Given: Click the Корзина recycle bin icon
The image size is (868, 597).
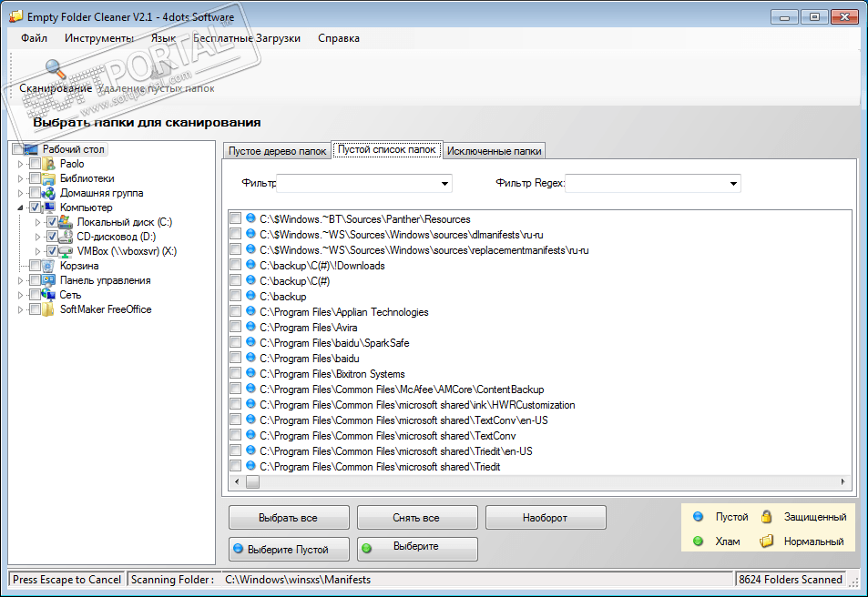Looking at the screenshot, I should 49,266.
